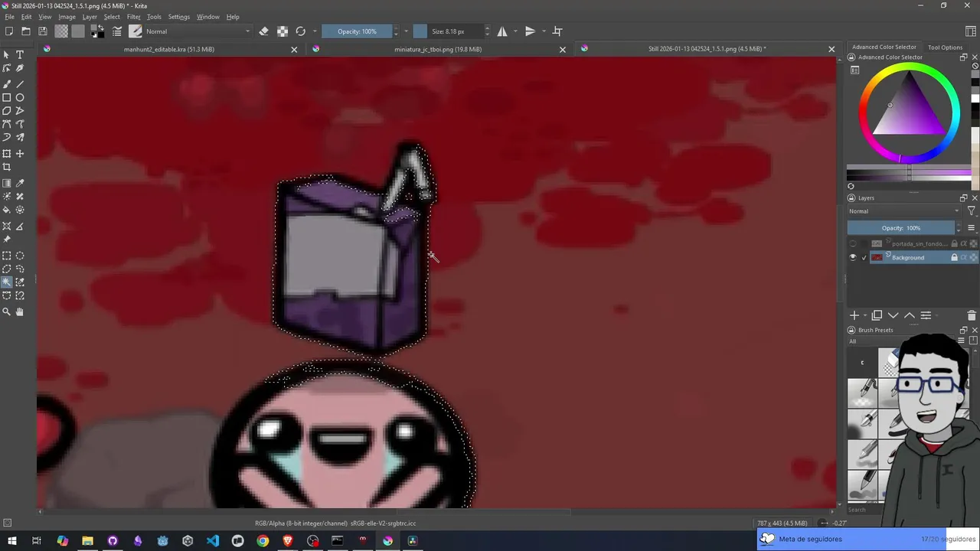
Task: Select the Move tool
Action: (20, 154)
